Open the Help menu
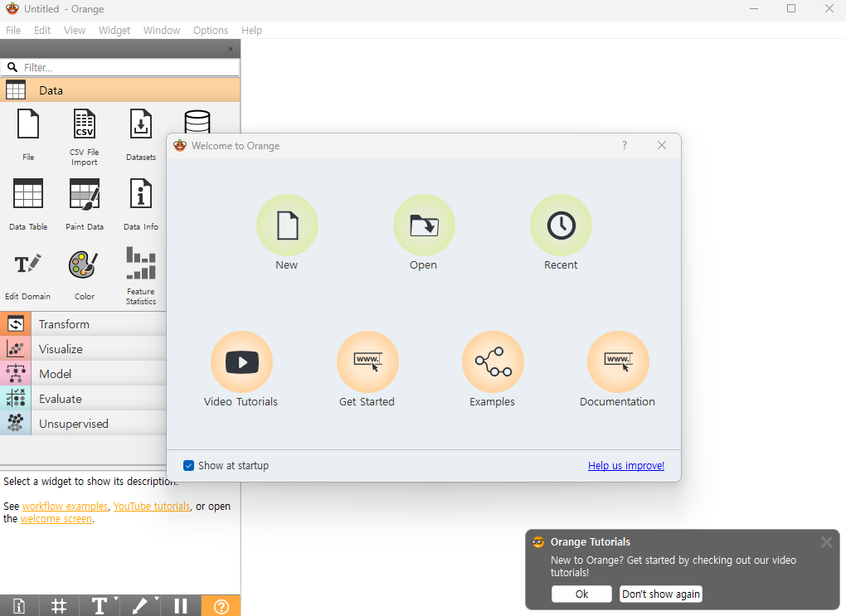 (251, 30)
